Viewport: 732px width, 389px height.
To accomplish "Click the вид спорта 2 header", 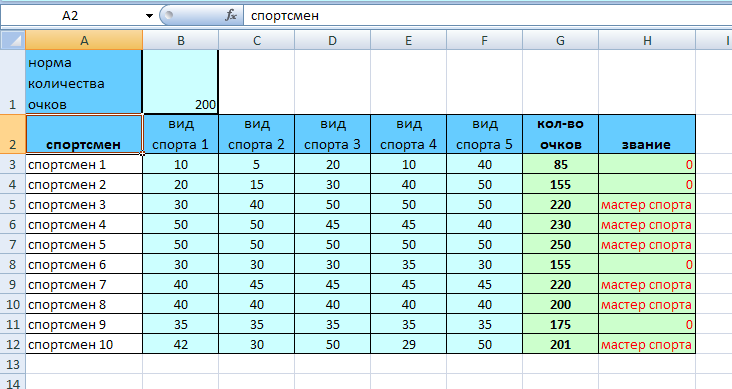I will click(257, 134).
